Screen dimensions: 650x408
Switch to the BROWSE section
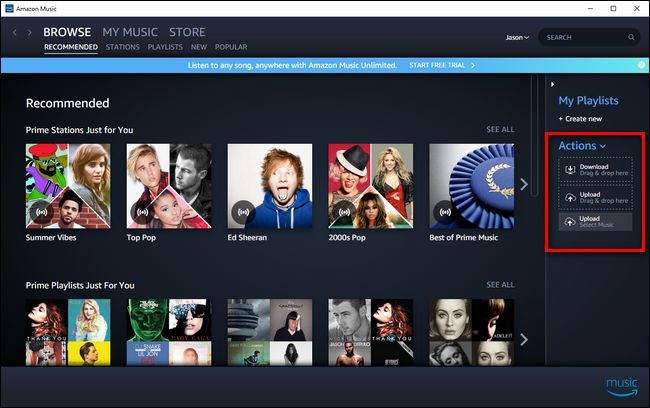67,32
